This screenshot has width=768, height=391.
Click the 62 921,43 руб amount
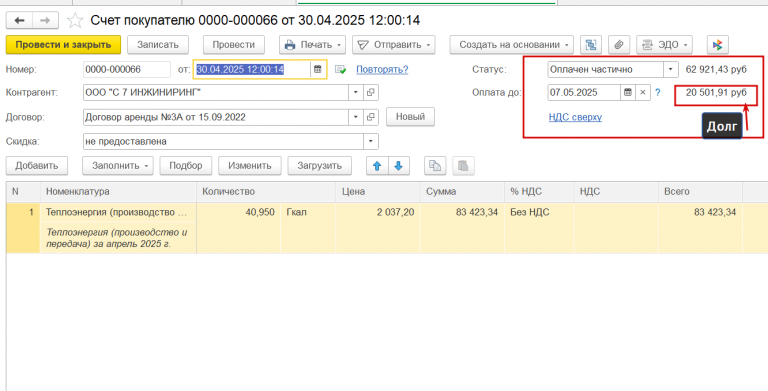(x=716, y=70)
